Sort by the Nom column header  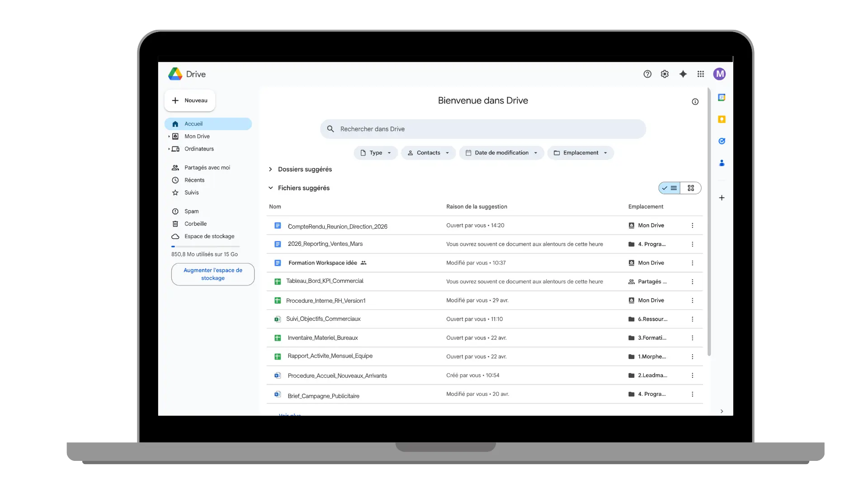point(275,207)
